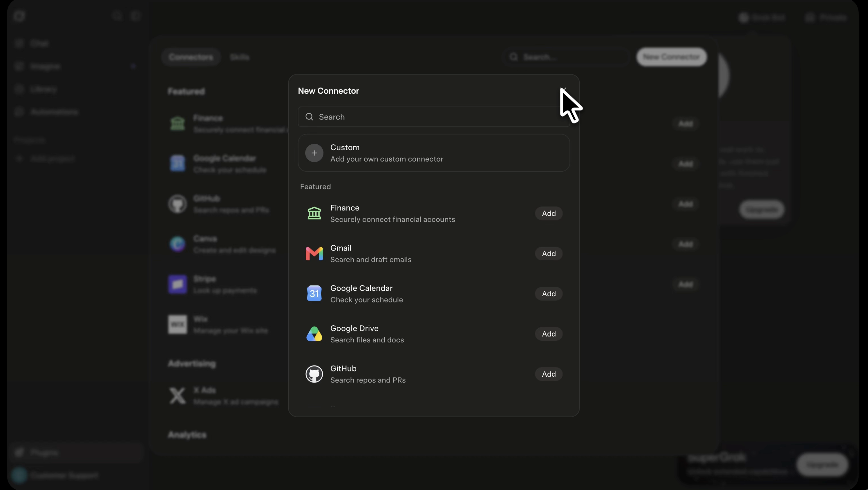Click the Finance bank icon in dialog
Image resolution: width=868 pixels, height=490 pixels.
coord(314,213)
